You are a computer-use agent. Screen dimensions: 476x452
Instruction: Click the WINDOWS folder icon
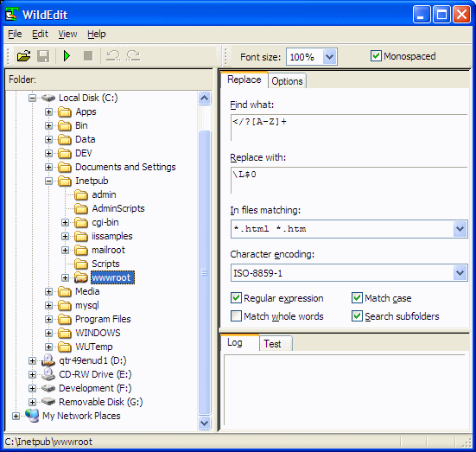pos(65,333)
